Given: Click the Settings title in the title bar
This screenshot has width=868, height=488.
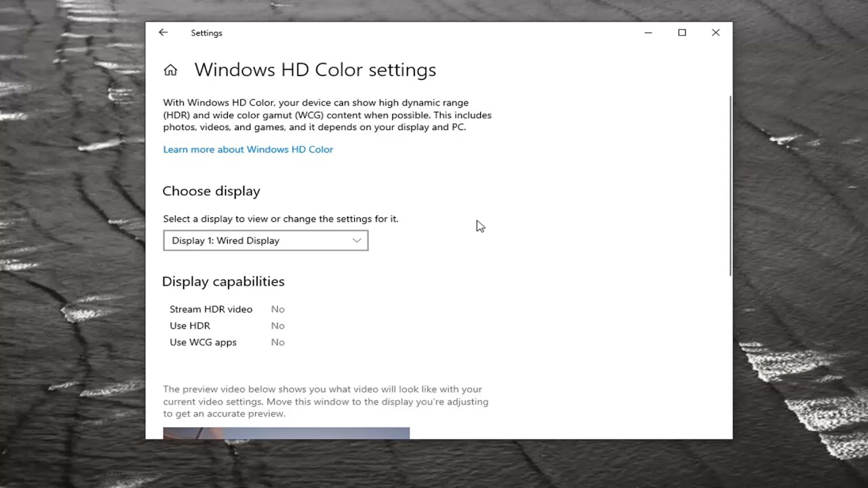Looking at the screenshot, I should tap(207, 33).
